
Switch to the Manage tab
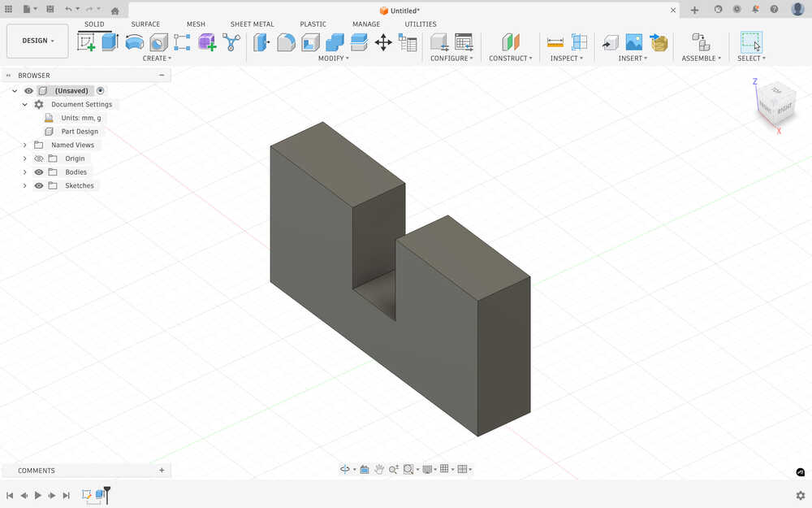tap(366, 24)
